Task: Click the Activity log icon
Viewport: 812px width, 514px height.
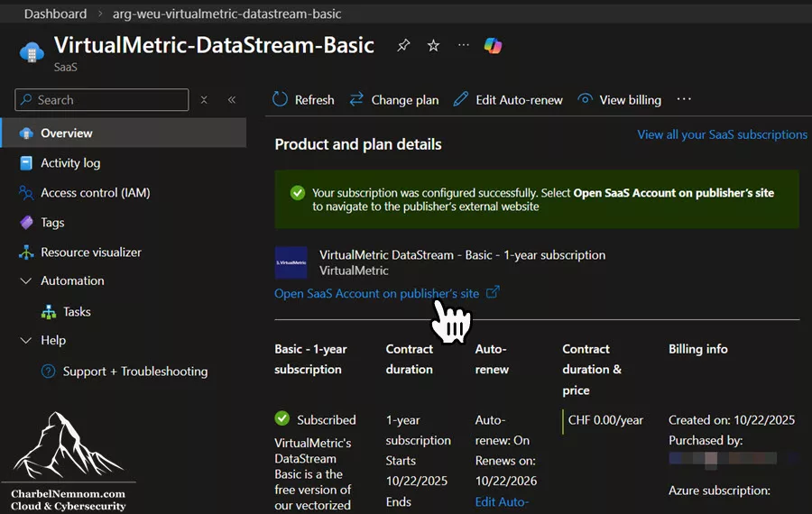Action: point(26,163)
